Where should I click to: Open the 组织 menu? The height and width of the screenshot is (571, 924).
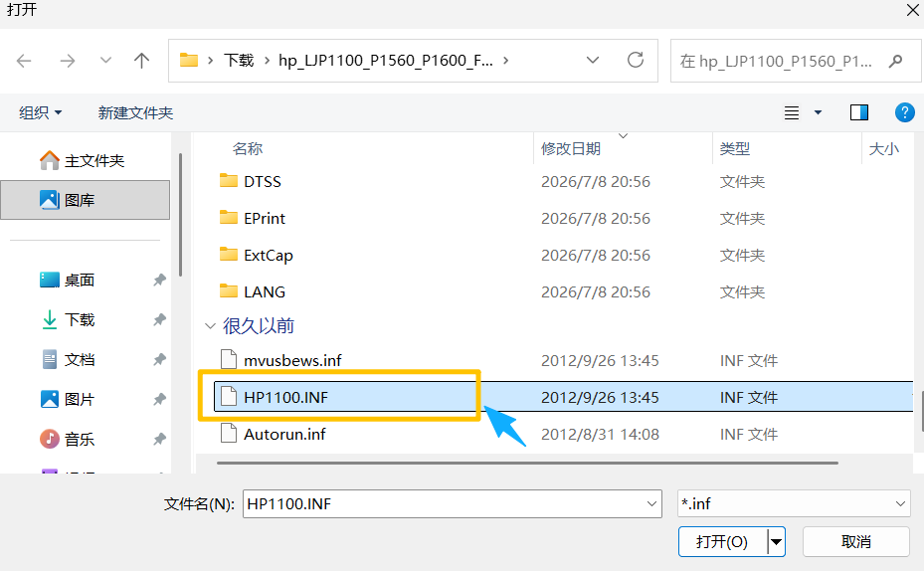tap(40, 112)
